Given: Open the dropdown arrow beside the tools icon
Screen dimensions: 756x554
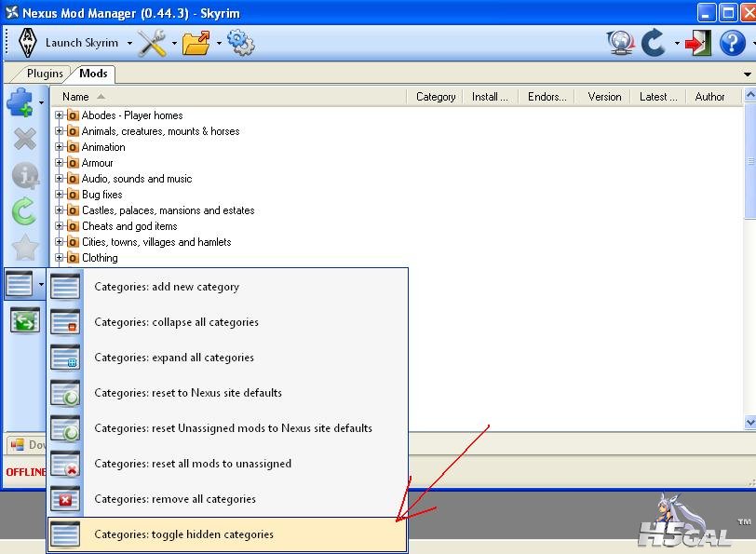Looking at the screenshot, I should [x=174, y=44].
